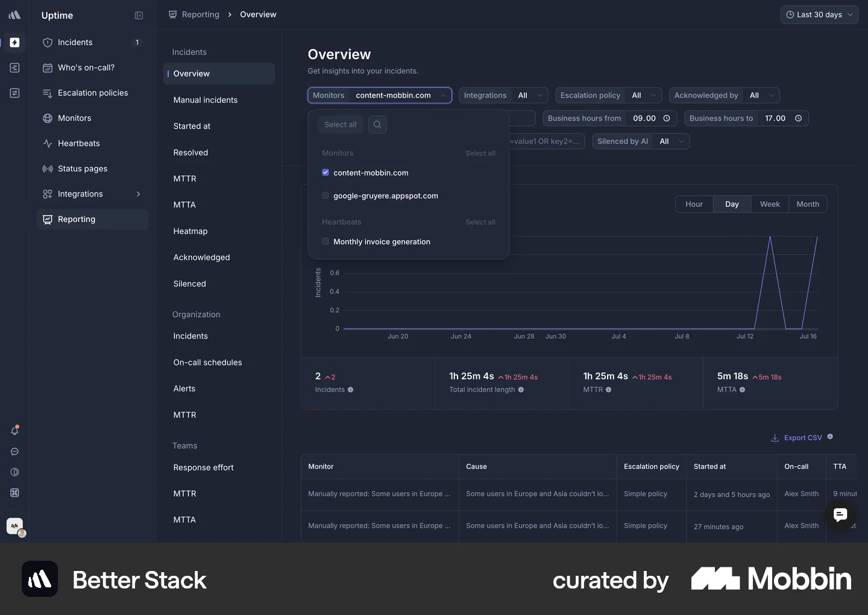Click the Heartbeats pulse icon
The width and height of the screenshot is (868, 615).
(x=48, y=143)
